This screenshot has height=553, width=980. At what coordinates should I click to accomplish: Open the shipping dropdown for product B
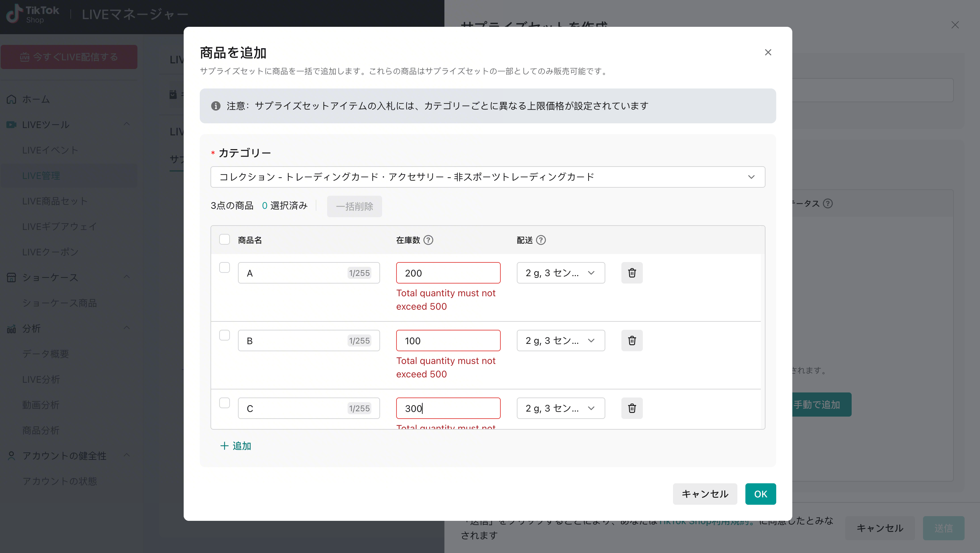tap(561, 341)
